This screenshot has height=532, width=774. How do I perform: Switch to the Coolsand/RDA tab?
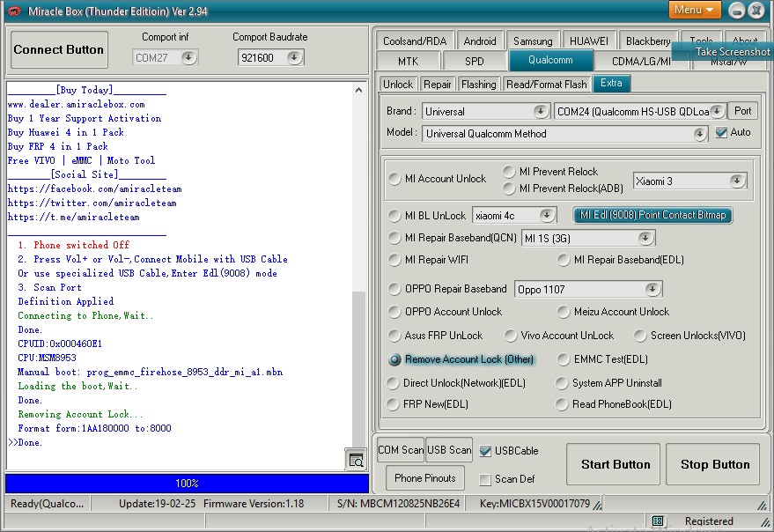(415, 41)
